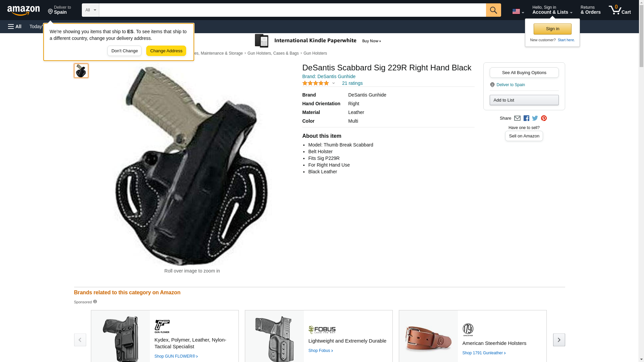Screen dimensions: 644x362
Task: Expand the star rating breakdown arrow
Action: click(x=333, y=83)
